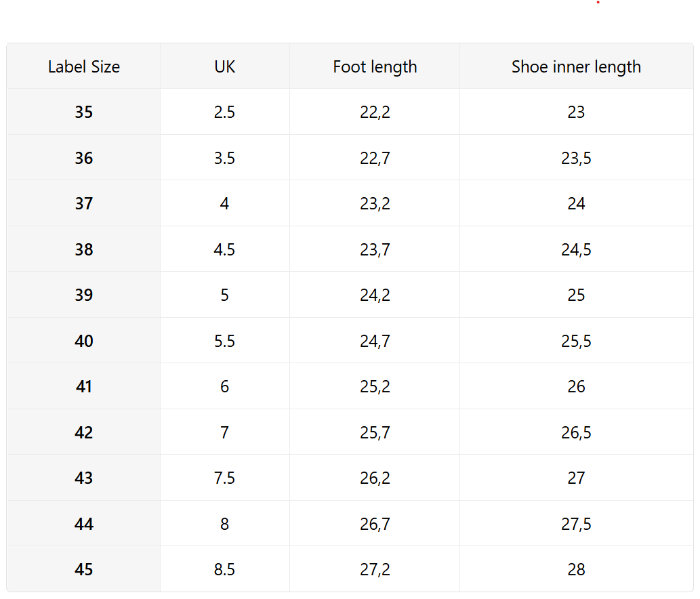Click UK size 3.5 cell
The height and width of the screenshot is (599, 700).
(x=224, y=159)
